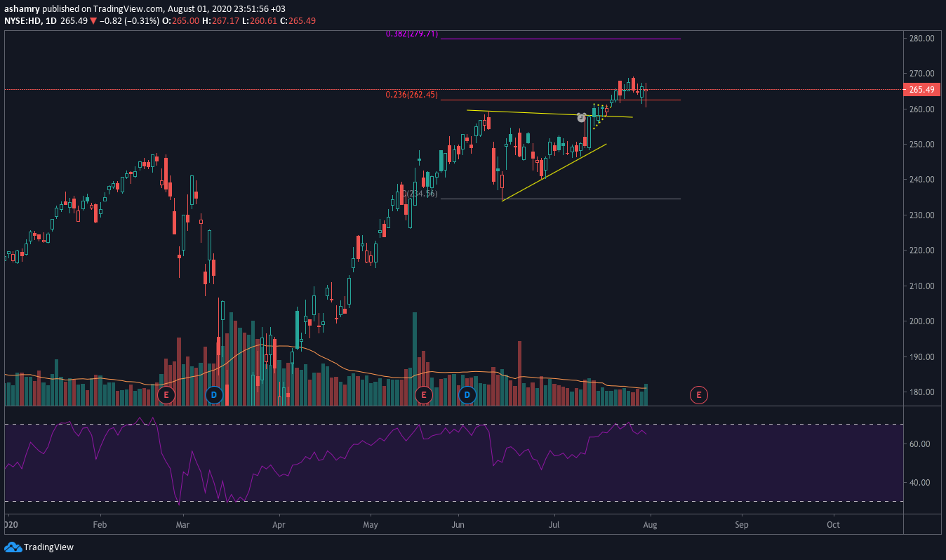Click the 200.00 price axis label

[921, 321]
